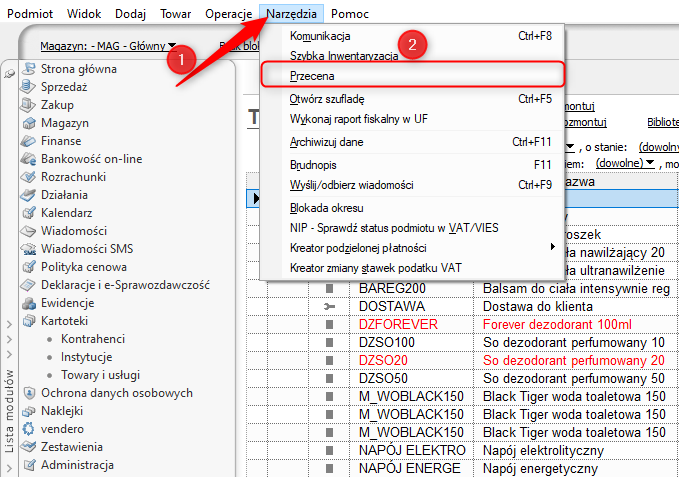Screen dimensions: 679x477
Task: Click the Lista modułów pin icon
Action: [x=9, y=73]
